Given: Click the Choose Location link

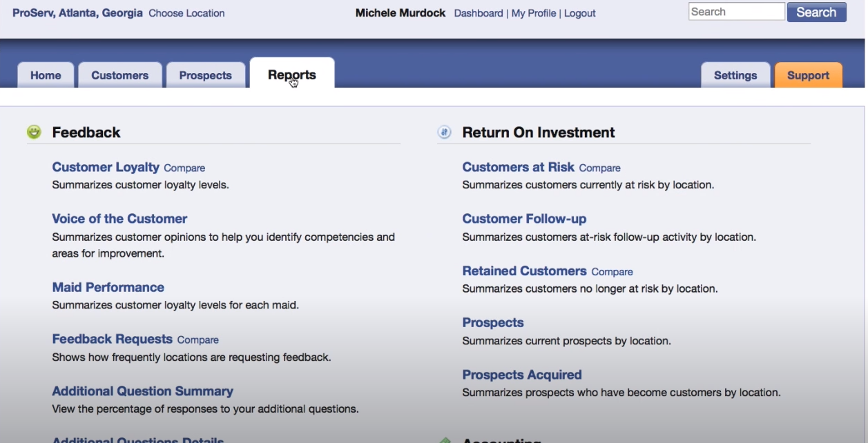Looking at the screenshot, I should [186, 13].
